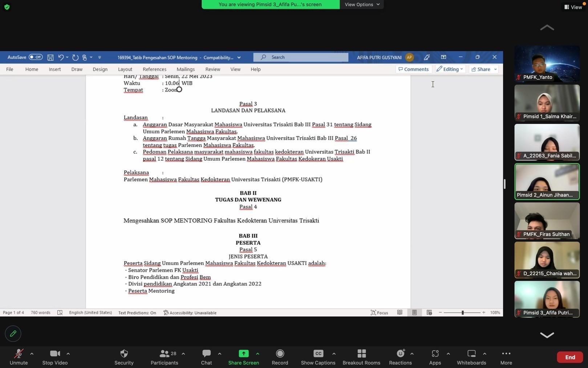This screenshot has height=368, width=588.
Task: Open the document title dropdown arrow
Action: coord(239,57)
